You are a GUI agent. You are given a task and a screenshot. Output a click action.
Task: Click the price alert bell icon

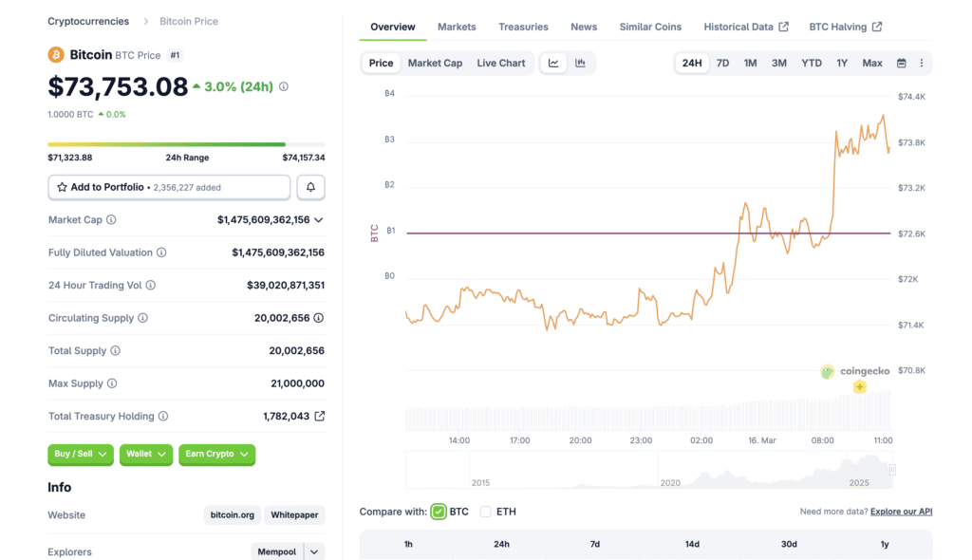(x=310, y=187)
